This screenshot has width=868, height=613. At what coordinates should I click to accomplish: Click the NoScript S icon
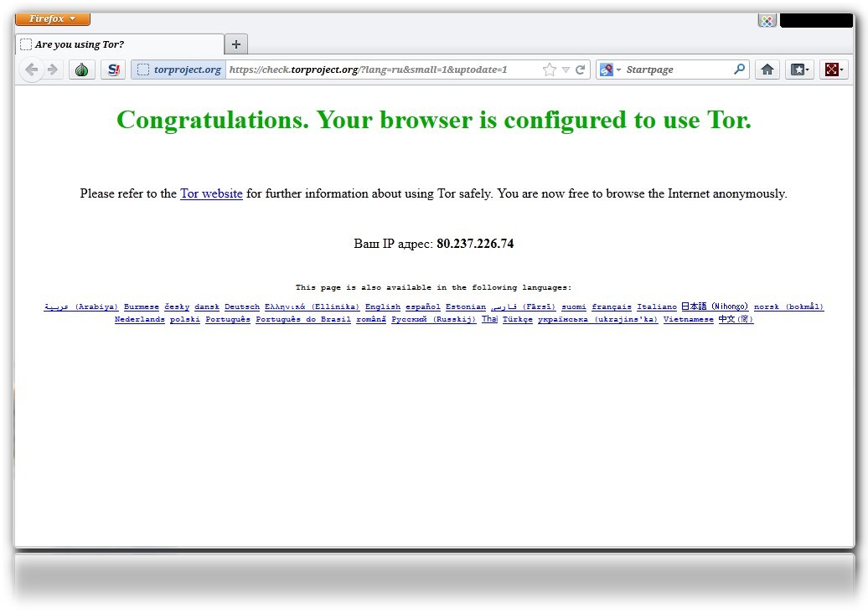click(x=113, y=70)
